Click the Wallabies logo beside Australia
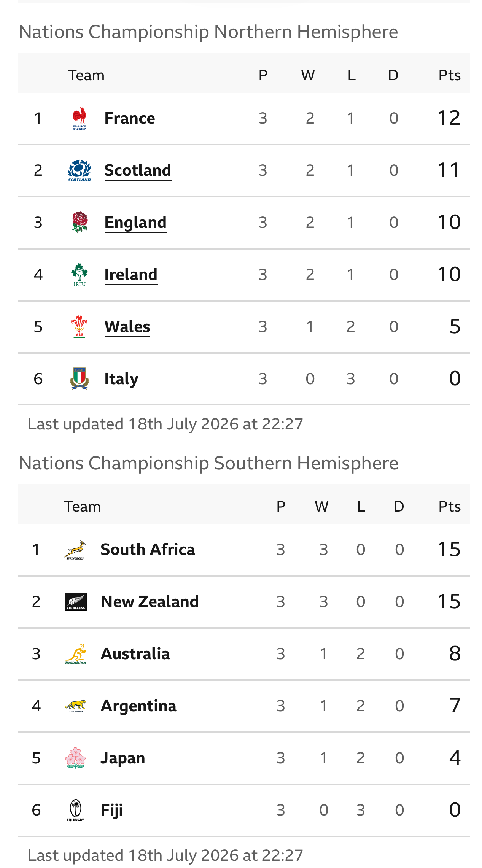This screenshot has width=482, height=868. [75, 654]
